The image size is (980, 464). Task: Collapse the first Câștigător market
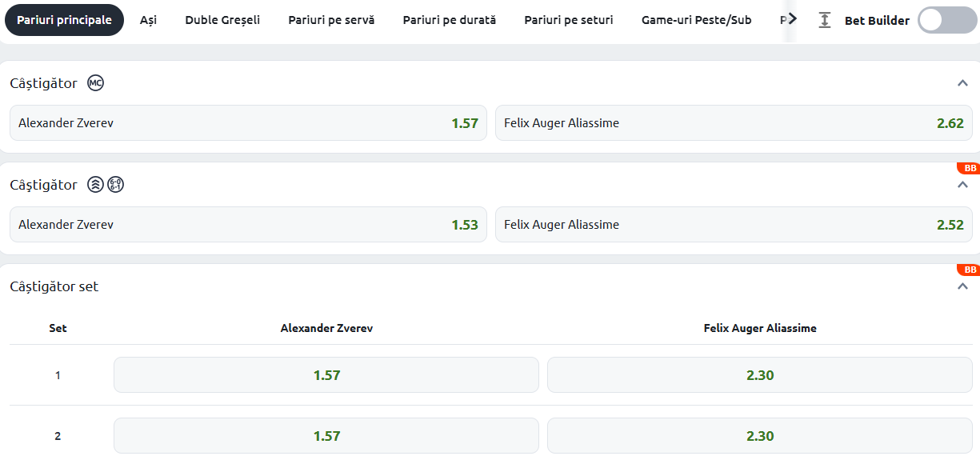pos(962,83)
